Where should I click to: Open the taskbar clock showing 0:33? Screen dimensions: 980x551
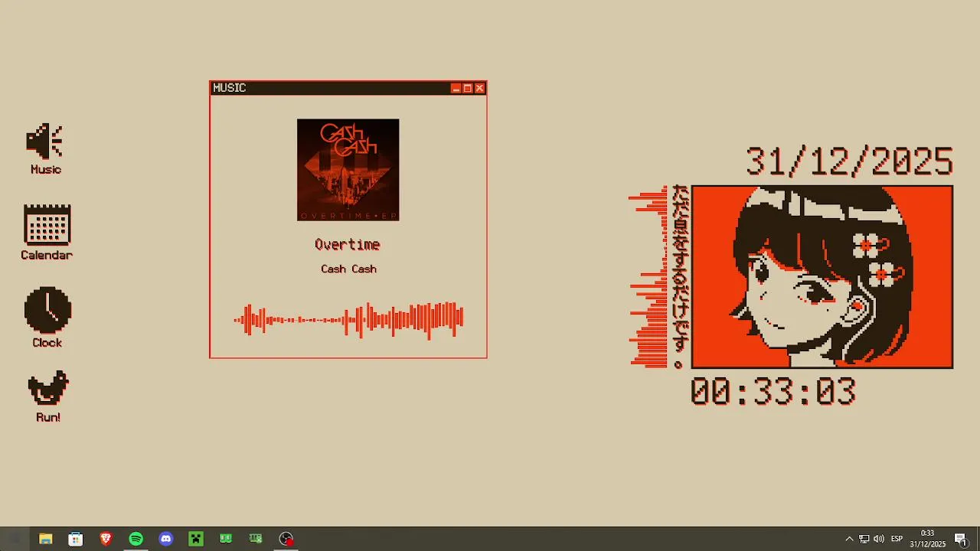point(927,539)
